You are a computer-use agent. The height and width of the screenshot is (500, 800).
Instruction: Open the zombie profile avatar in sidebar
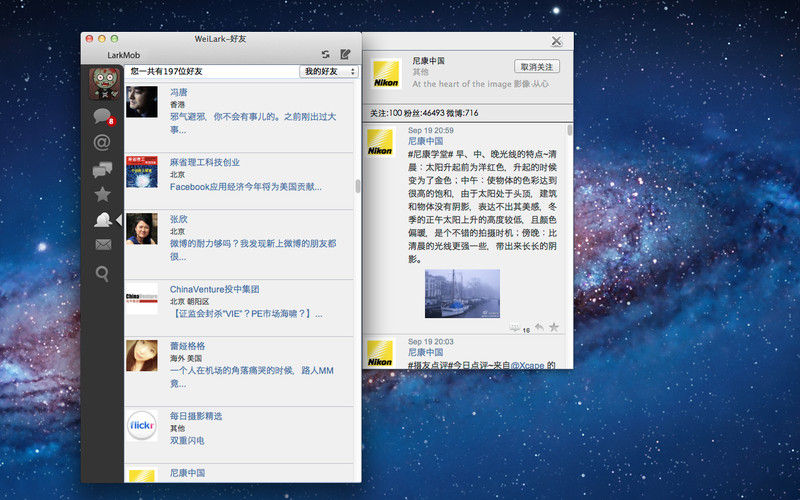point(104,84)
